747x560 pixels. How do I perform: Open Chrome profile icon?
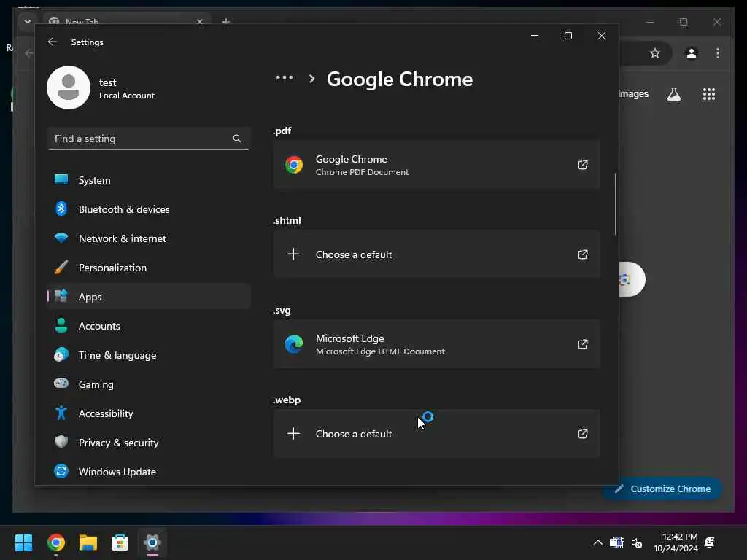click(692, 53)
